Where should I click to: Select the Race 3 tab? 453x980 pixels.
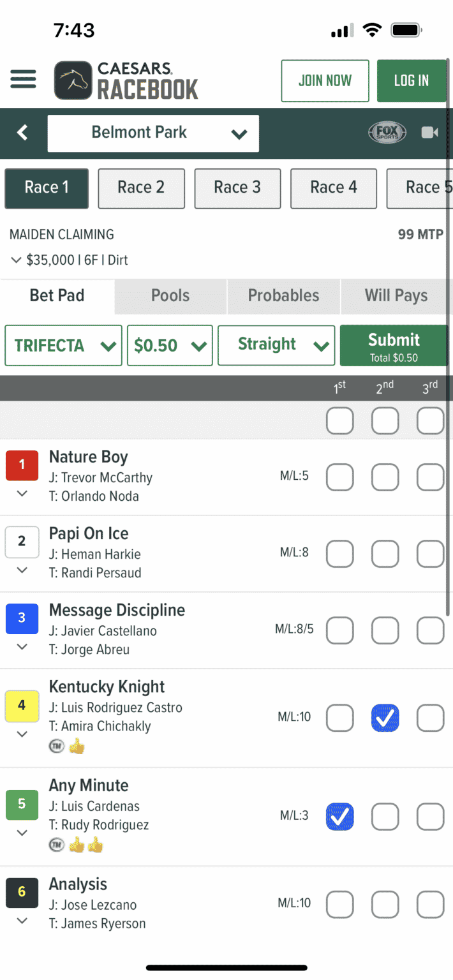(237, 188)
